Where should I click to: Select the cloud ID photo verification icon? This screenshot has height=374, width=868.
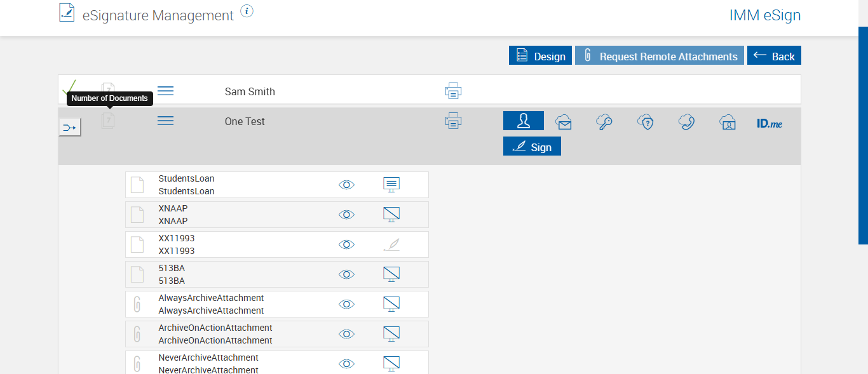728,122
